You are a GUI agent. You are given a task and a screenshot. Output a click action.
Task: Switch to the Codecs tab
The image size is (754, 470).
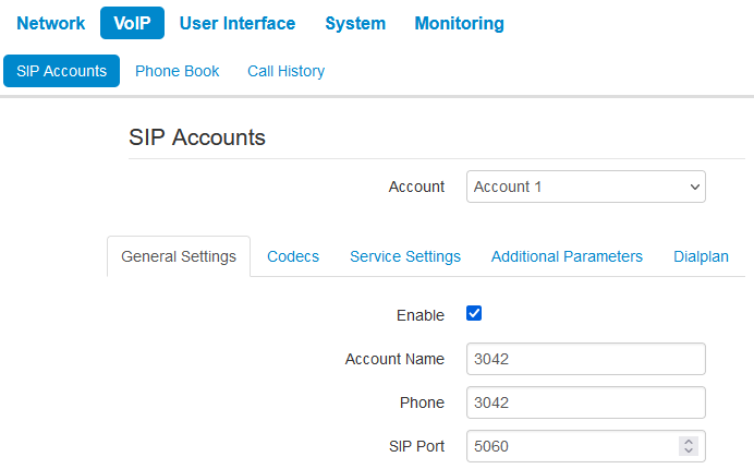pyautogui.click(x=293, y=257)
